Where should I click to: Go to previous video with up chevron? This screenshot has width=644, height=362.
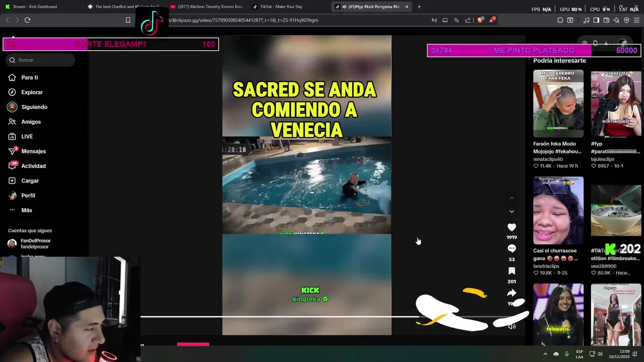tap(512, 199)
